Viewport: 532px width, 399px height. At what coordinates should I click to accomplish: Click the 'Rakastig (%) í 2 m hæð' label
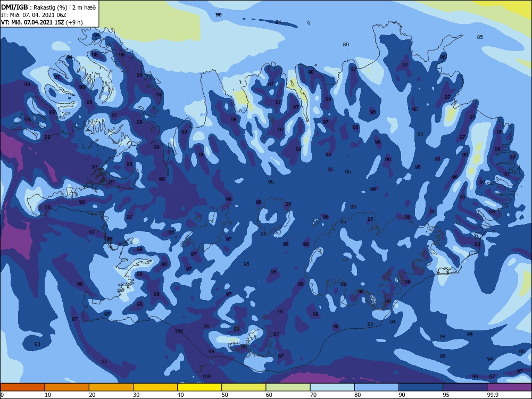(64, 7)
